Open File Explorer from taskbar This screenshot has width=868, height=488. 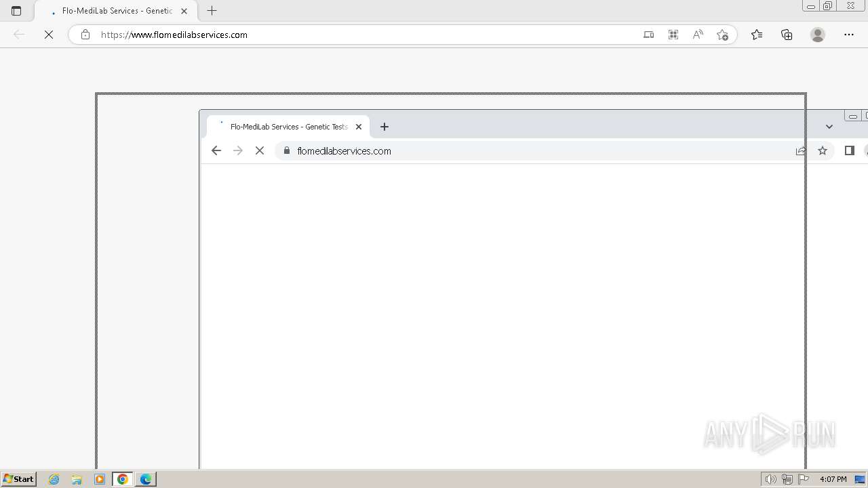tap(77, 479)
